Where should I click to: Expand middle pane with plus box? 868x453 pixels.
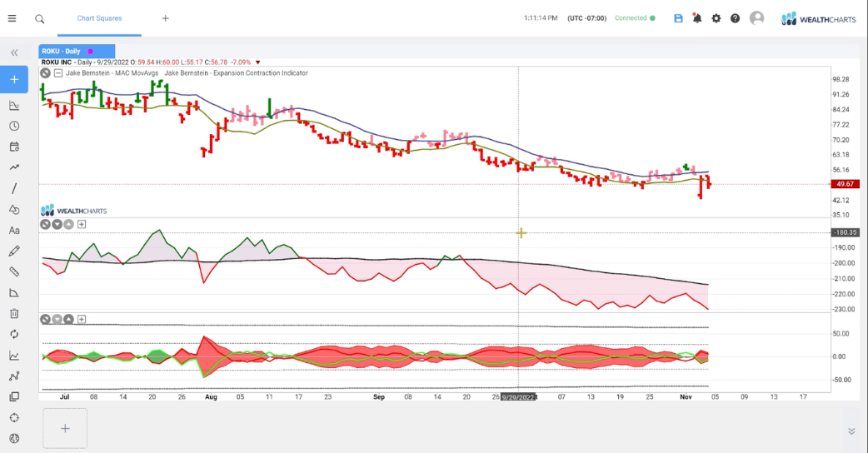[82, 225]
